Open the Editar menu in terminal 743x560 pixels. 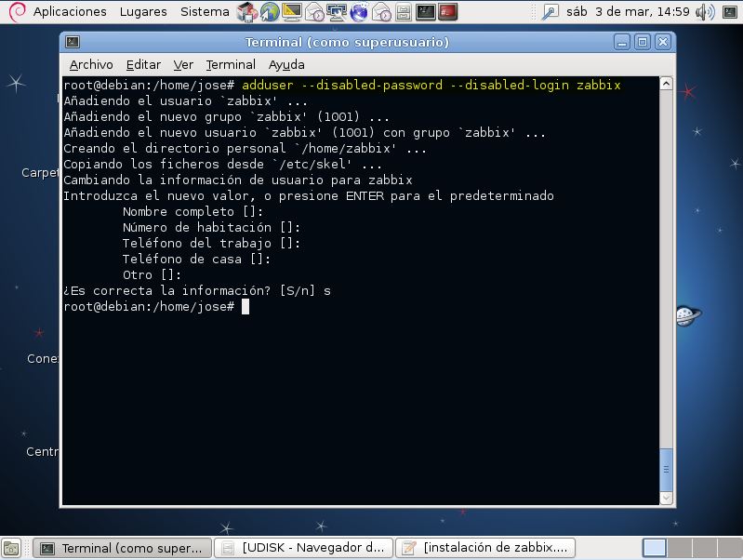click(x=143, y=65)
